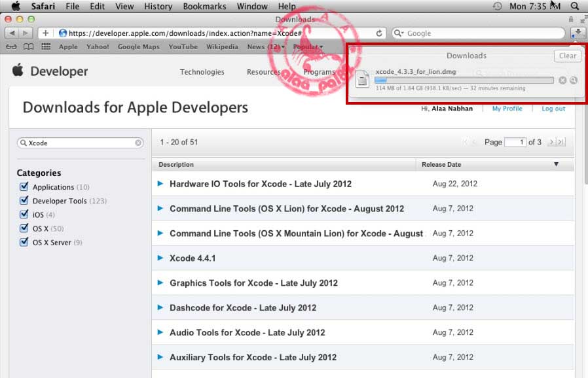Image resolution: width=588 pixels, height=378 pixels.
Task: Open Reading List glasses icon
Action: (x=11, y=47)
